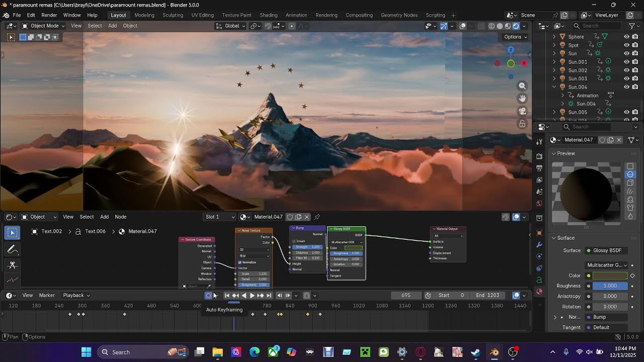
Task: Select rendered viewport shading mode
Action: tap(516, 26)
